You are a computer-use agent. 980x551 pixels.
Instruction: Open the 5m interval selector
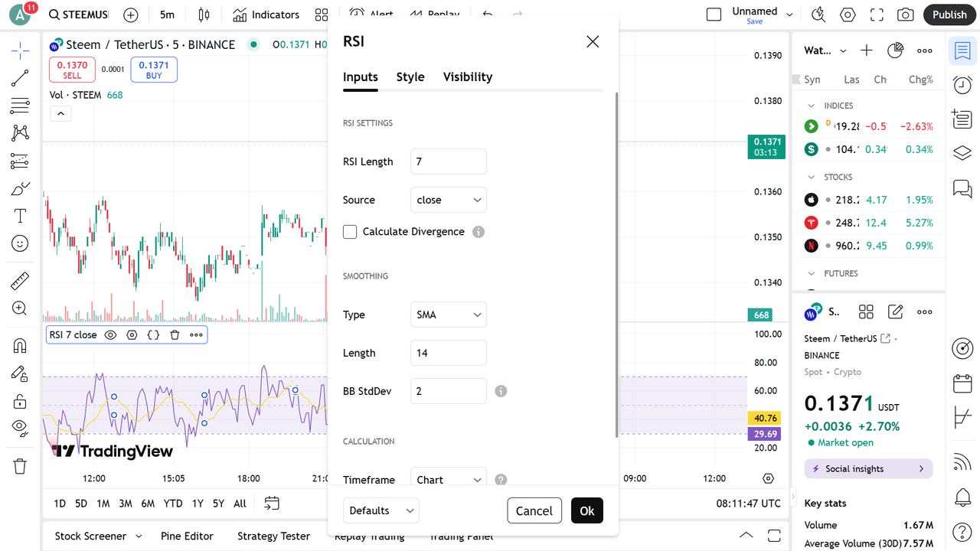[x=167, y=15]
